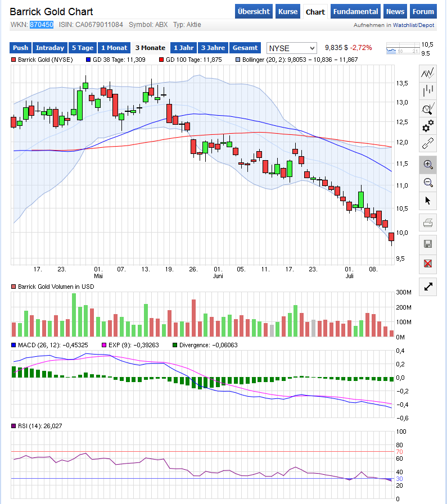Click the Barrick Gold Chart heading
The height and width of the screenshot is (504, 447).
[51, 12]
